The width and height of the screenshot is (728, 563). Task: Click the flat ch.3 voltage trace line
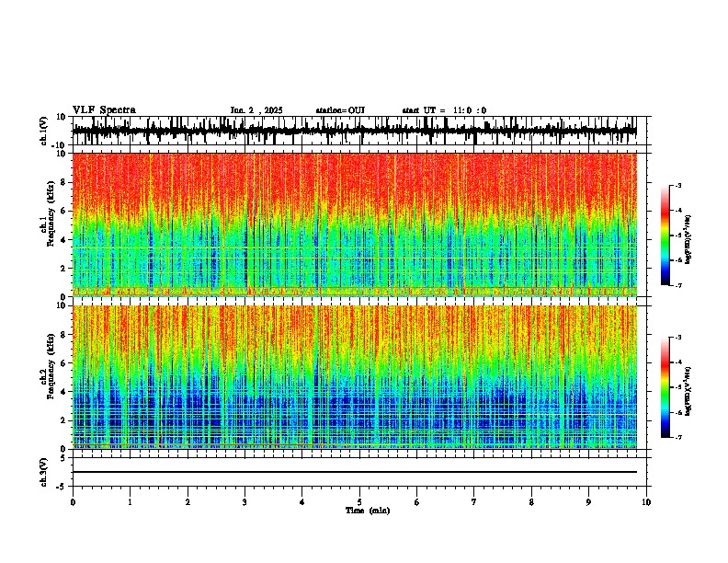click(355, 472)
